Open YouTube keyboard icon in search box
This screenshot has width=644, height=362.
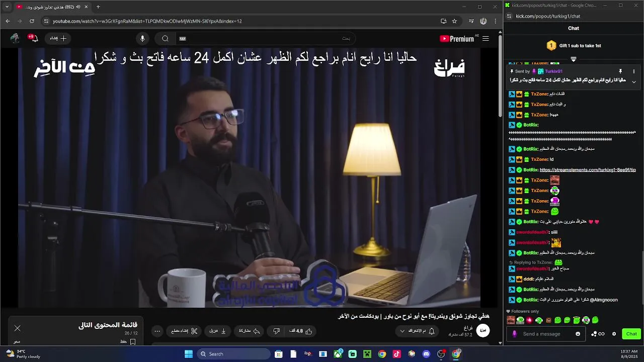pyautogui.click(x=183, y=39)
